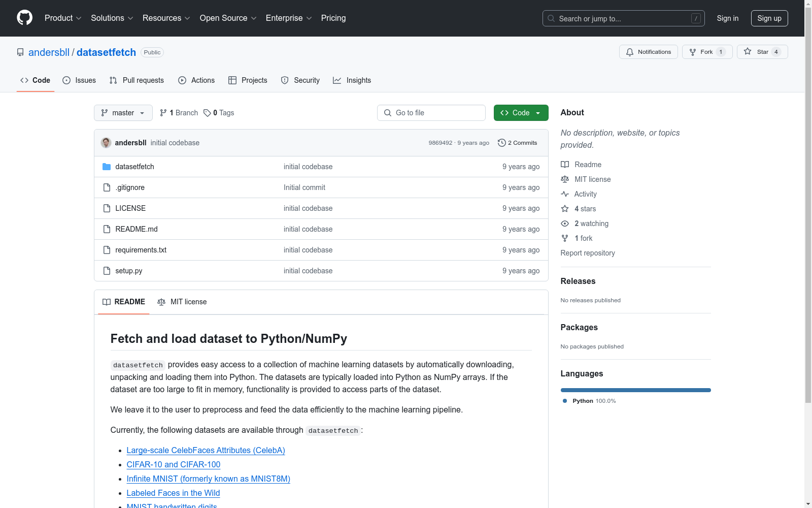The width and height of the screenshot is (812, 508).
Task: Expand the Solutions menu
Action: (x=112, y=18)
